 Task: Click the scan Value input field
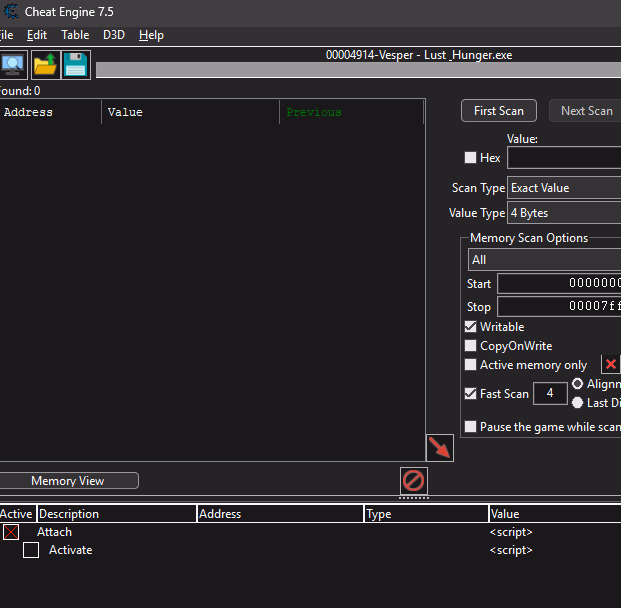tap(563, 158)
